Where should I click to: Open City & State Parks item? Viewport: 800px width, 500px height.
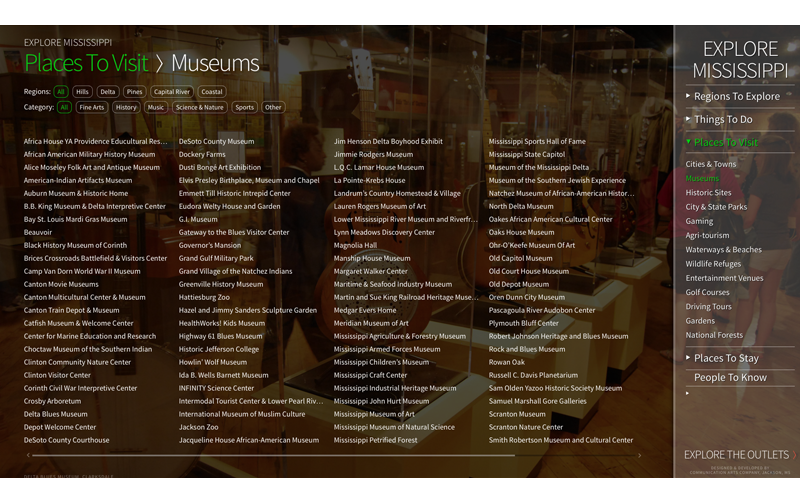pos(716,207)
